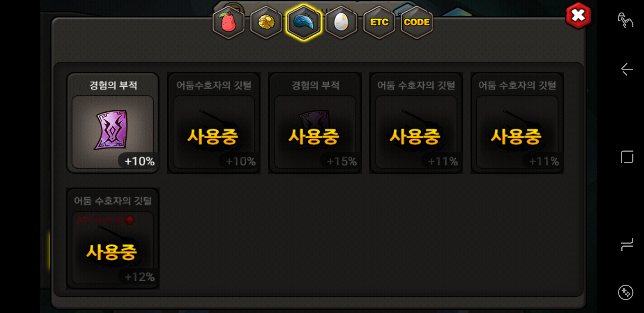The width and height of the screenshot is (644, 313).
Task: Tap the in-use 경험의 부적 +15% item
Action: point(315,123)
